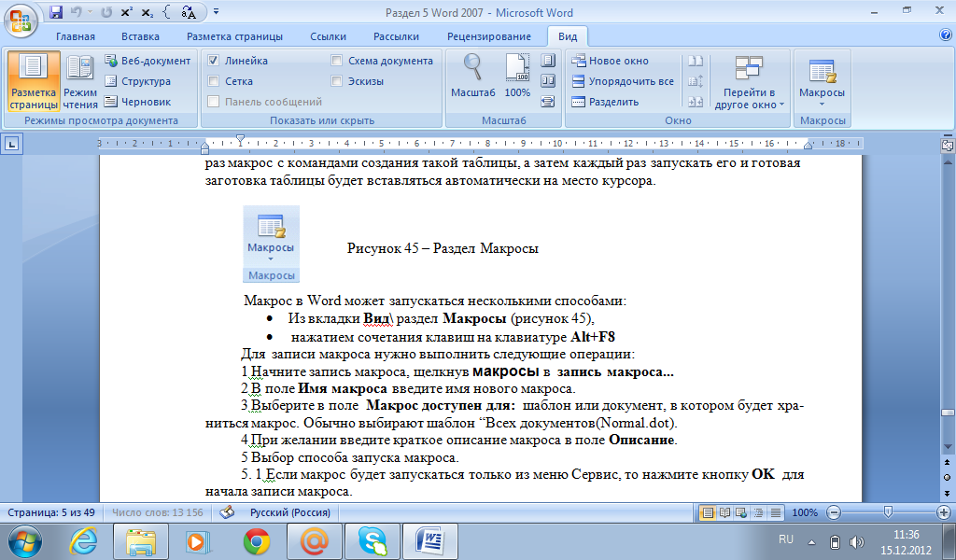Set the zoom to 100% in ribbon
Viewport: 956px width, 560px height.
517,77
